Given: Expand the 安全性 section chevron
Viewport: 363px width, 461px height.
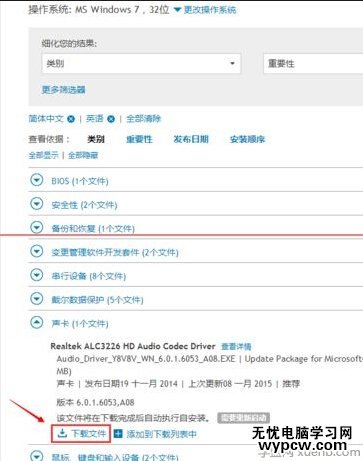Looking at the screenshot, I should point(37,204).
